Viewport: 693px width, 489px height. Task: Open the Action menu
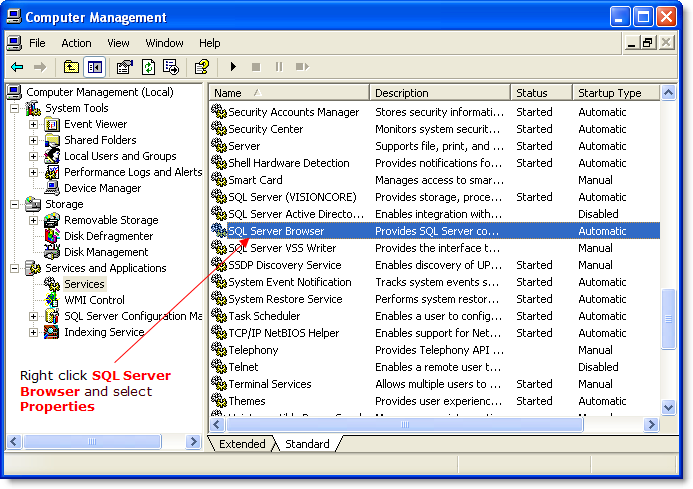click(x=76, y=43)
